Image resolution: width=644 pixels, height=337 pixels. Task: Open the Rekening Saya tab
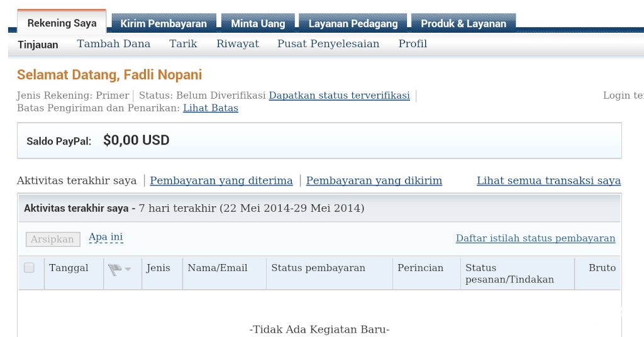coord(62,23)
